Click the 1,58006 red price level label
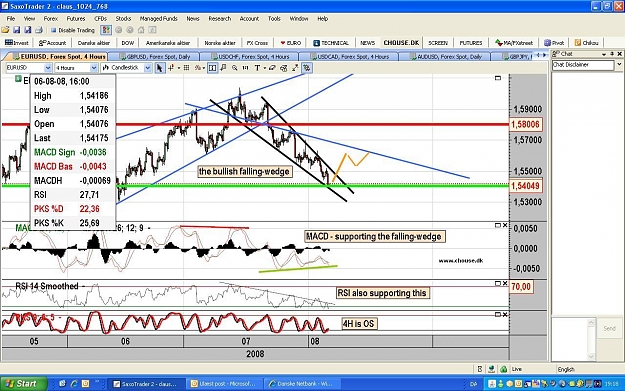 click(x=525, y=124)
